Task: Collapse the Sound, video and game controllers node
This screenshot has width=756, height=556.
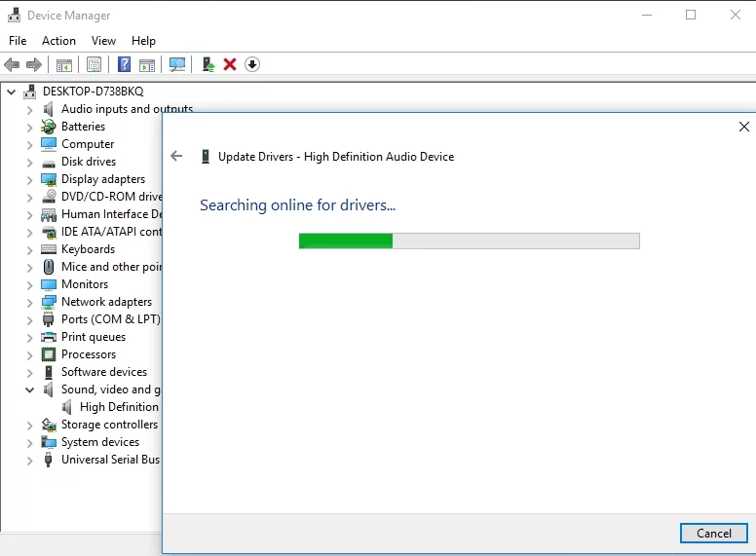Action: [30, 389]
